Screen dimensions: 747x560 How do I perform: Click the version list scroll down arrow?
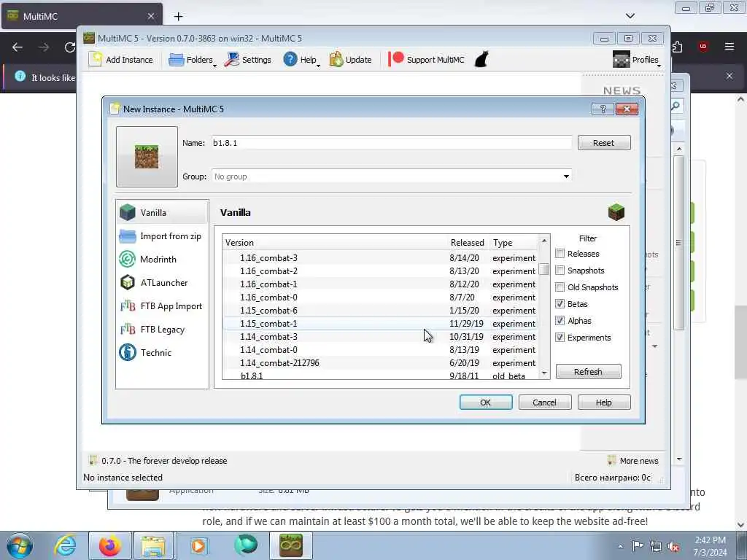tap(544, 373)
